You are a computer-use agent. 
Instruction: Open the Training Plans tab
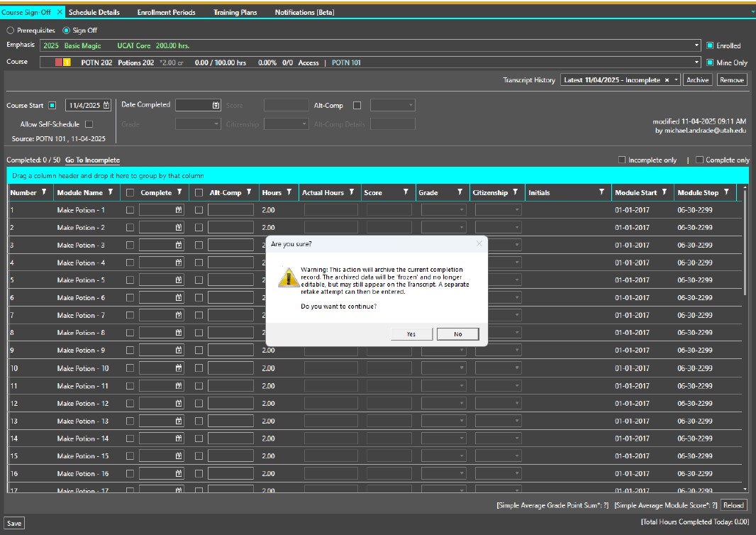tap(235, 12)
